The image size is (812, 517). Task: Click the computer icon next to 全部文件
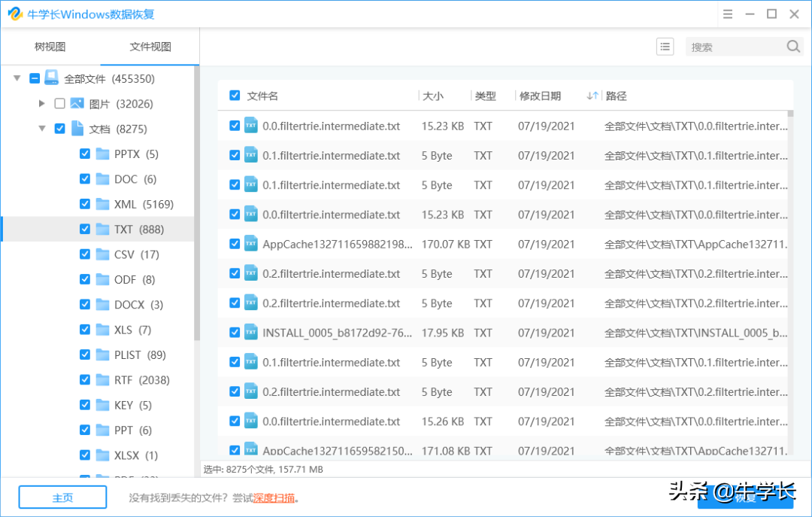[51, 78]
